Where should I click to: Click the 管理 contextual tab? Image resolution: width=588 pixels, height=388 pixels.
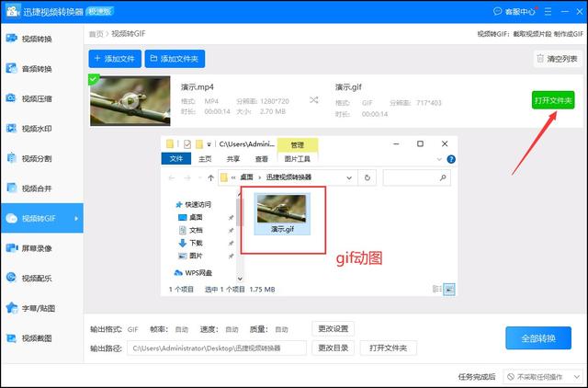[x=298, y=145]
